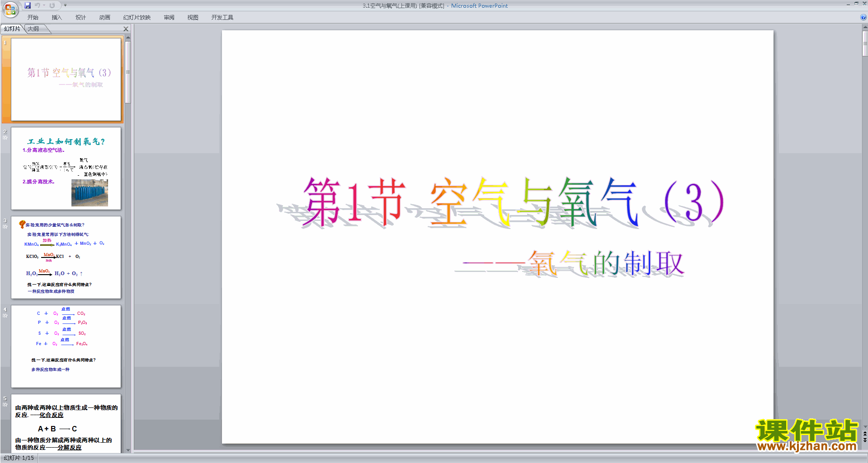Screen dimensions: 868x463
Task: Save the presentation
Action: click(x=28, y=5)
